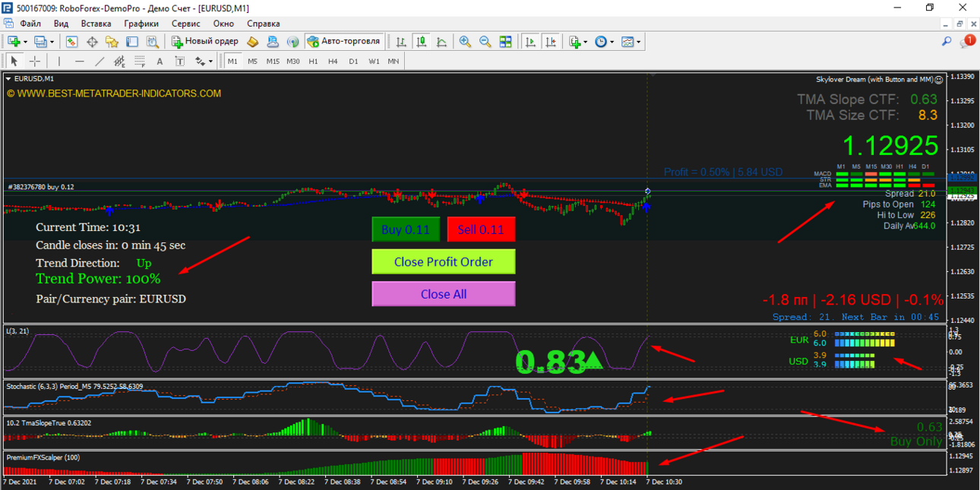Click the Options computer icon
The width and height of the screenshot is (980, 490).
pyautogui.click(x=273, y=42)
